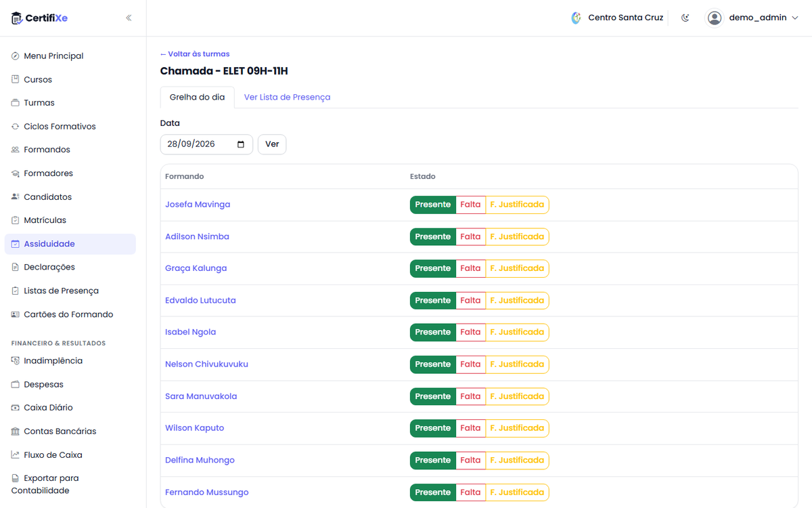The image size is (812, 508).
Task: Click the Data date input field
Action: 206,144
